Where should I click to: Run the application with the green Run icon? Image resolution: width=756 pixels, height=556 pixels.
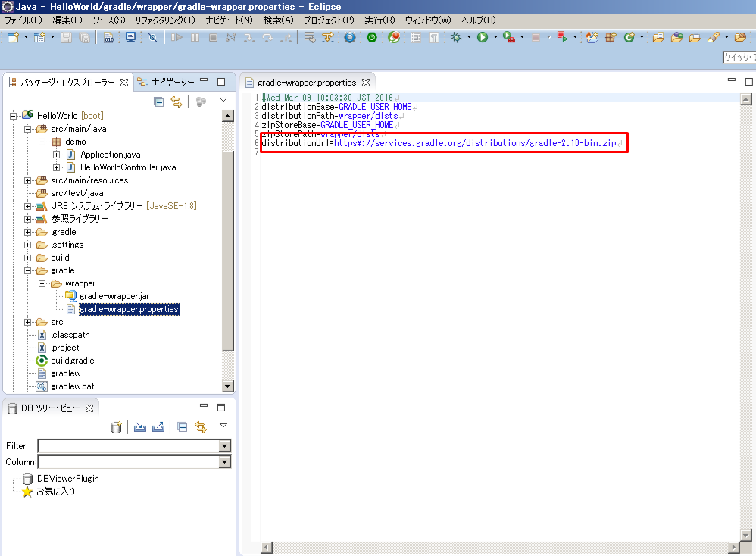pyautogui.click(x=483, y=36)
